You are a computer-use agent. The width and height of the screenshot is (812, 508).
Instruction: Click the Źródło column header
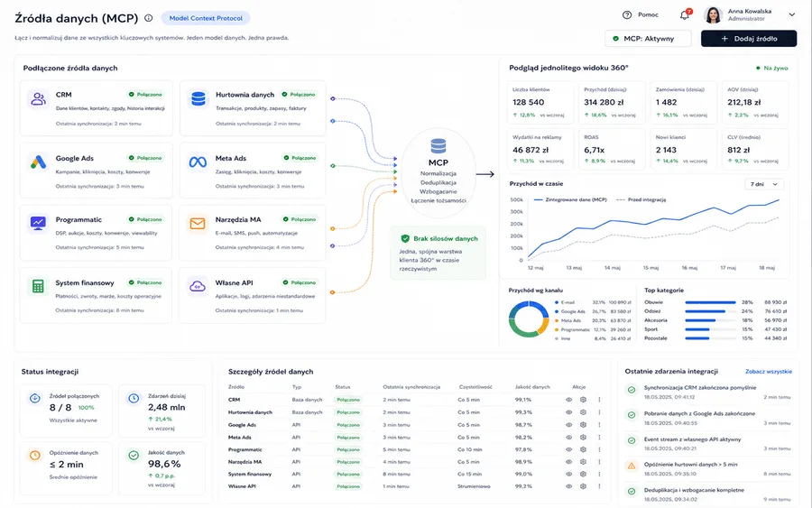pyautogui.click(x=236, y=387)
